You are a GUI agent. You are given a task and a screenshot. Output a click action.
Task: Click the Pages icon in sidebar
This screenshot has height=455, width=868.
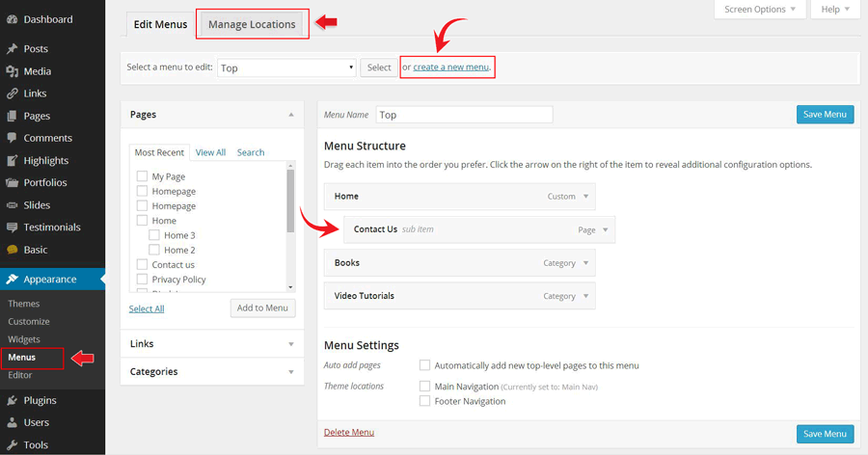coord(12,117)
